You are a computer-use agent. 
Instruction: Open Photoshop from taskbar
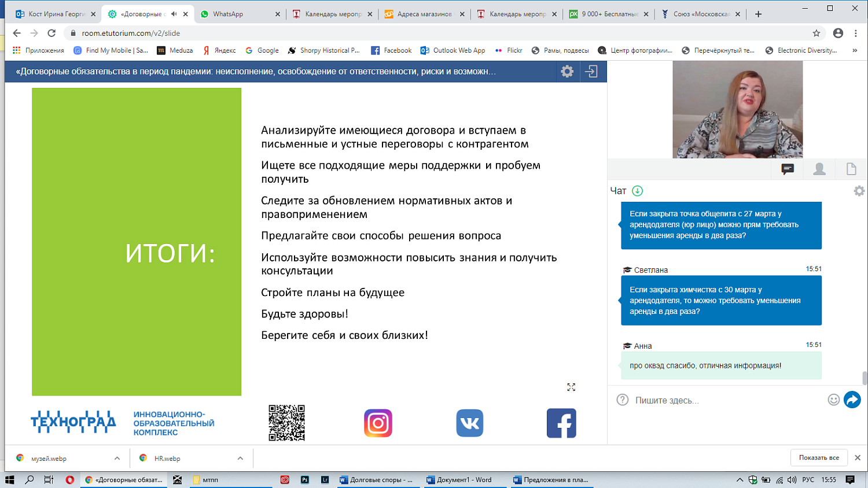305,479
